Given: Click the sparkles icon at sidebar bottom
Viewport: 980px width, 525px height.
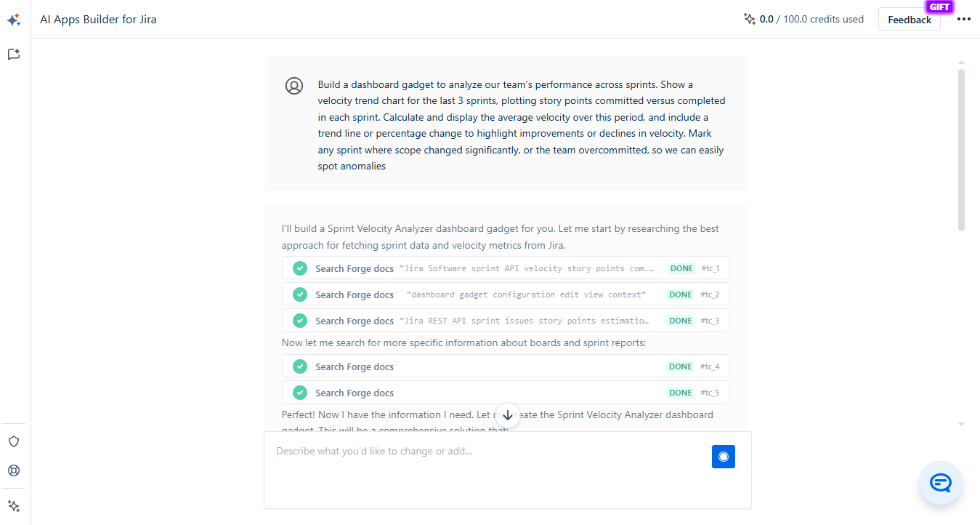Looking at the screenshot, I should (x=14, y=506).
